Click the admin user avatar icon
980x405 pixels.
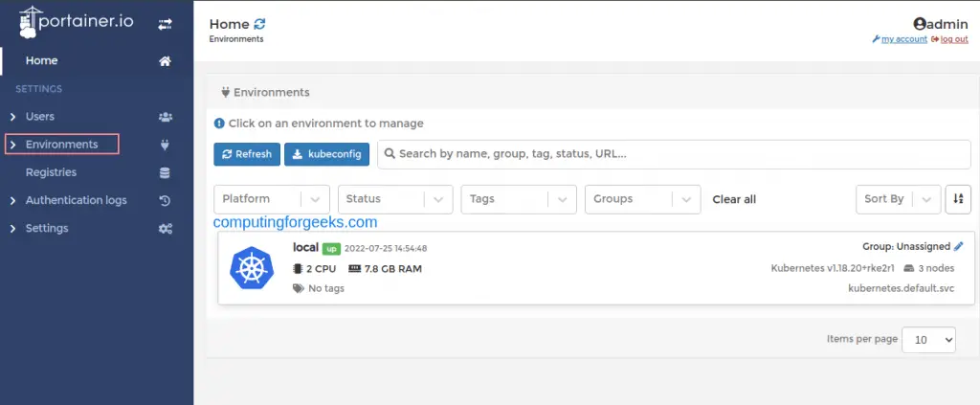point(919,24)
